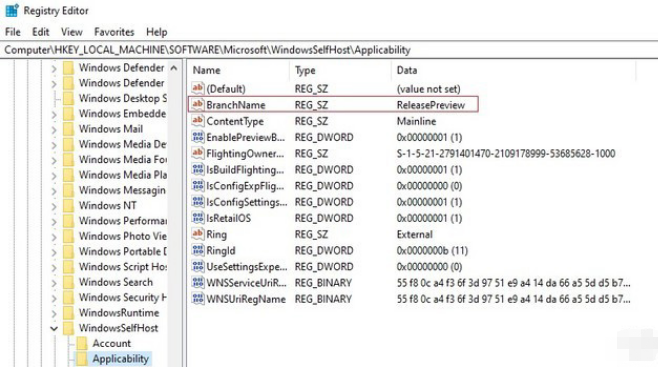The image size is (658, 367).
Task: Expand the WindowsRuntime tree node
Action: pos(54,313)
